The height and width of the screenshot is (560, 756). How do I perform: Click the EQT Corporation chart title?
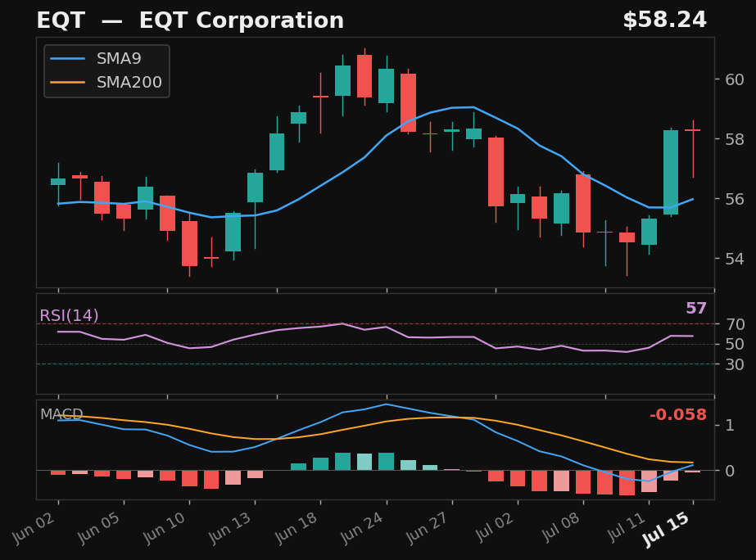[x=190, y=20]
